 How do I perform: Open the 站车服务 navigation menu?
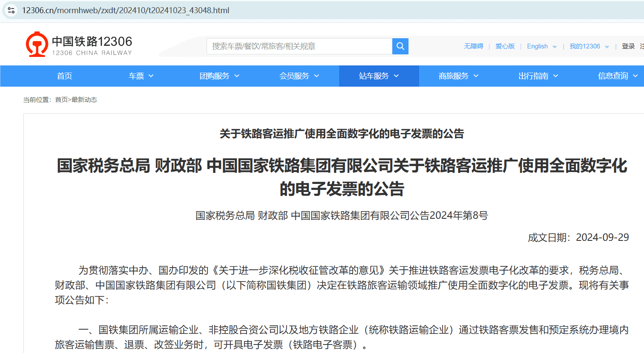374,76
